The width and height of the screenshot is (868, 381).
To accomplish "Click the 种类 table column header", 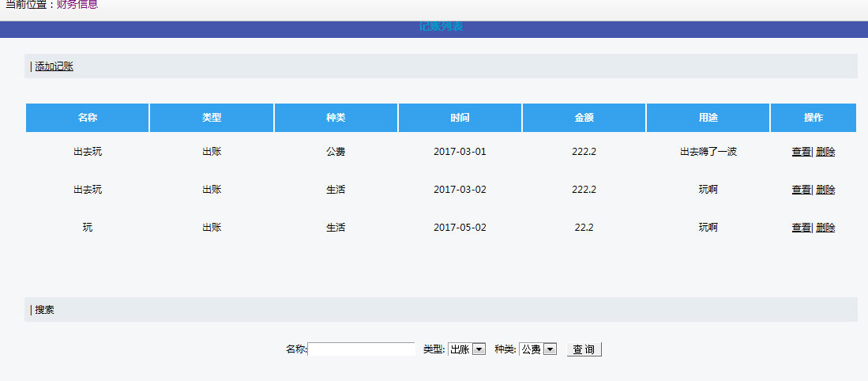I will click(336, 118).
